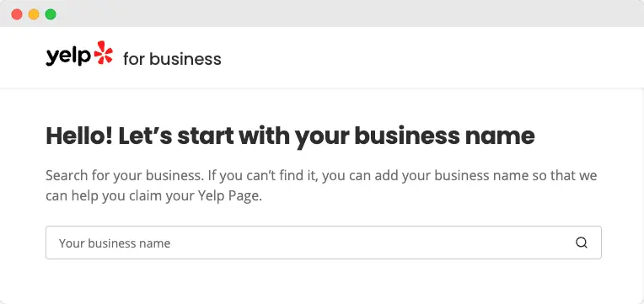Close the window with the red button
Viewport: 644px width, 304px height.
point(17,14)
